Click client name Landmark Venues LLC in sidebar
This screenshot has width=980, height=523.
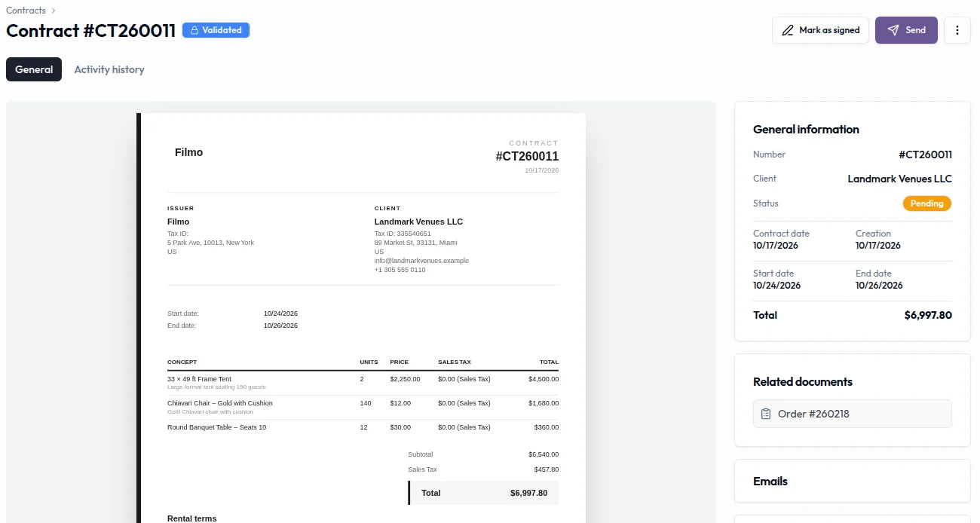point(899,179)
